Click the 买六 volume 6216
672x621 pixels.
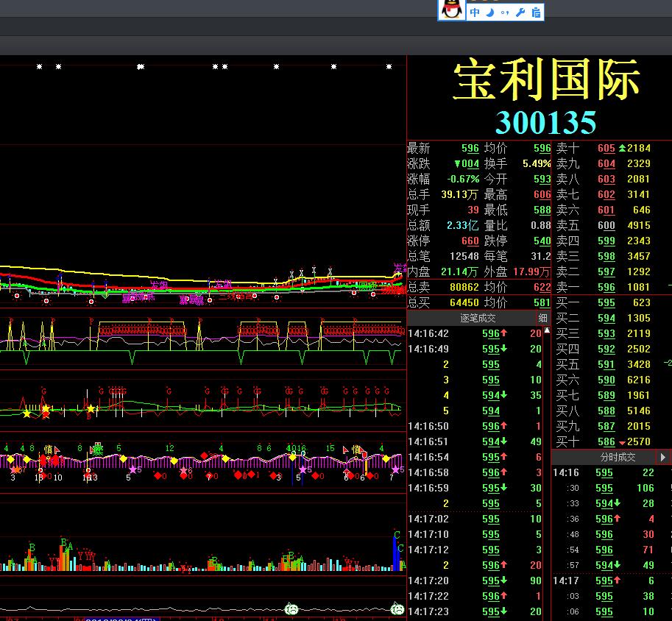(x=639, y=380)
